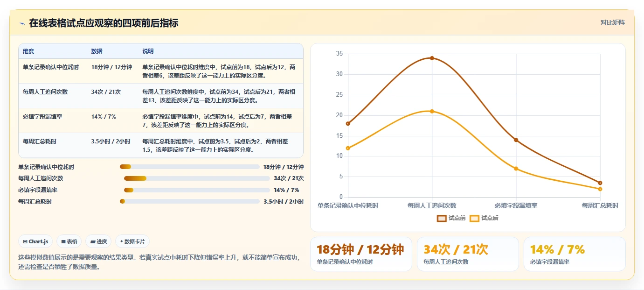This screenshot has width=644, height=290.
Task: Click description mentioning 两者相差6
Action: [x=219, y=71]
